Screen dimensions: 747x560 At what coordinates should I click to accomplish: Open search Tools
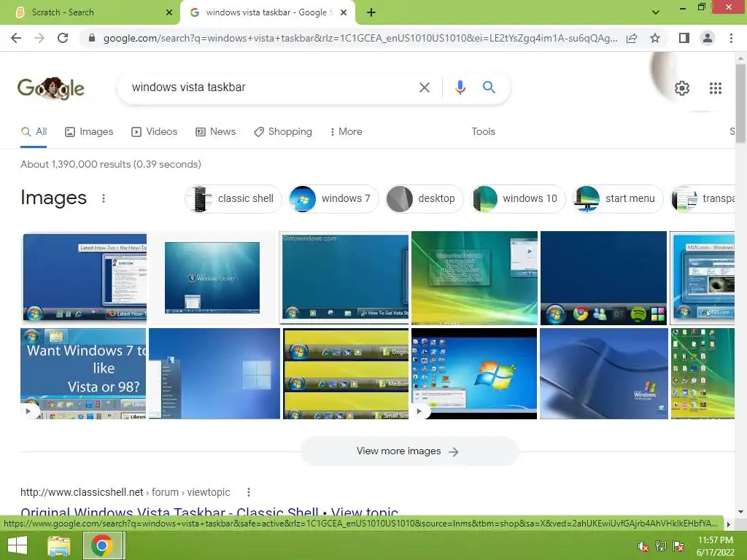point(483,132)
